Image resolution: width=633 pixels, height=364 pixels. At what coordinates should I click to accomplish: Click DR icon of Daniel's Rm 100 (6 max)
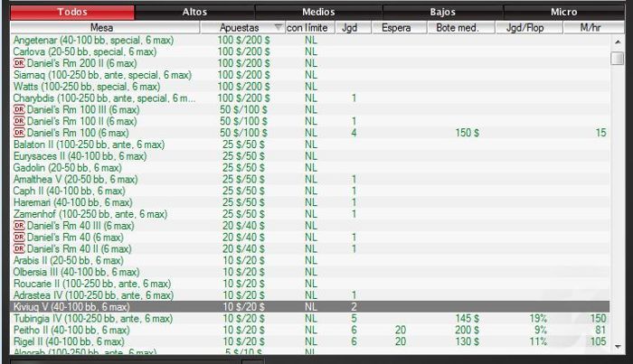pos(19,133)
